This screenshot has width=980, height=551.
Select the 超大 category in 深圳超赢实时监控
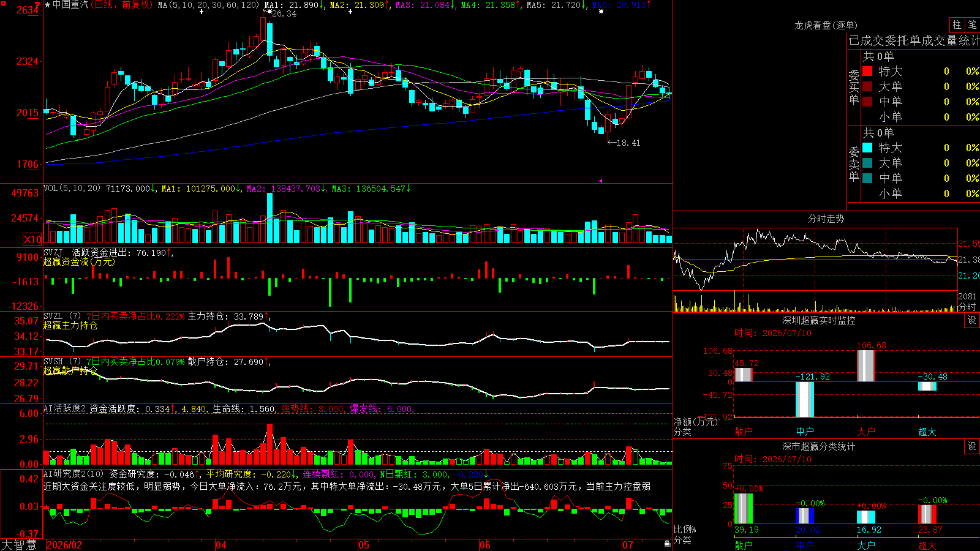927,432
